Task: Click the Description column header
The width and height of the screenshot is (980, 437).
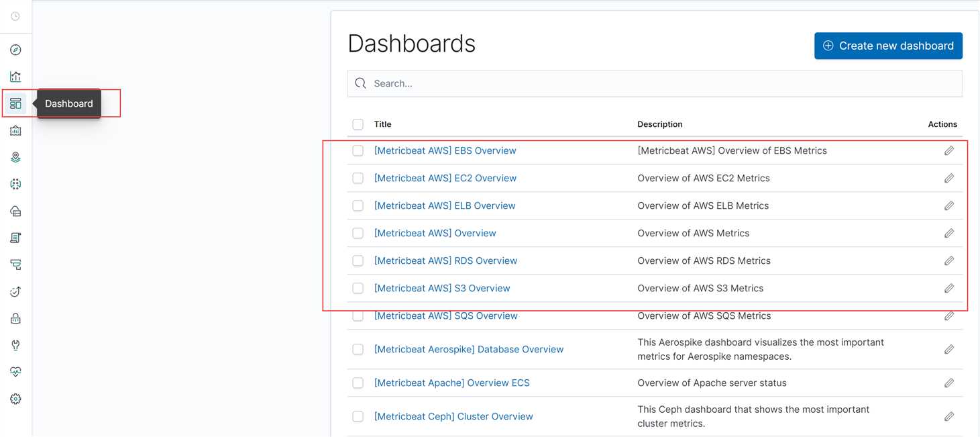Action: click(x=660, y=124)
